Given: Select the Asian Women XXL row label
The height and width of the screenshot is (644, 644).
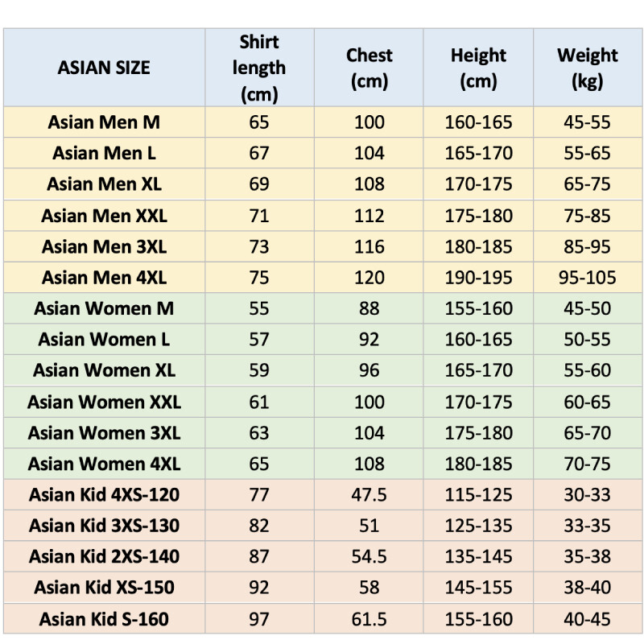Looking at the screenshot, I should (x=104, y=402).
